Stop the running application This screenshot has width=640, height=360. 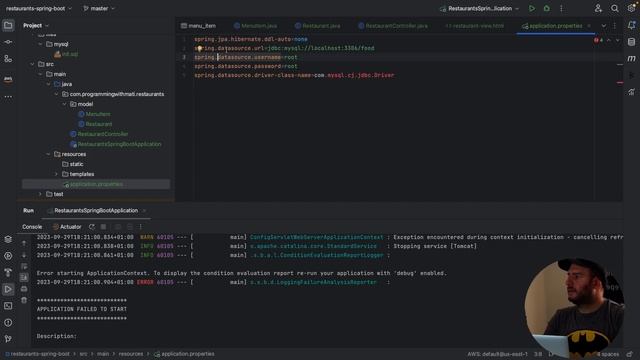click(104, 227)
